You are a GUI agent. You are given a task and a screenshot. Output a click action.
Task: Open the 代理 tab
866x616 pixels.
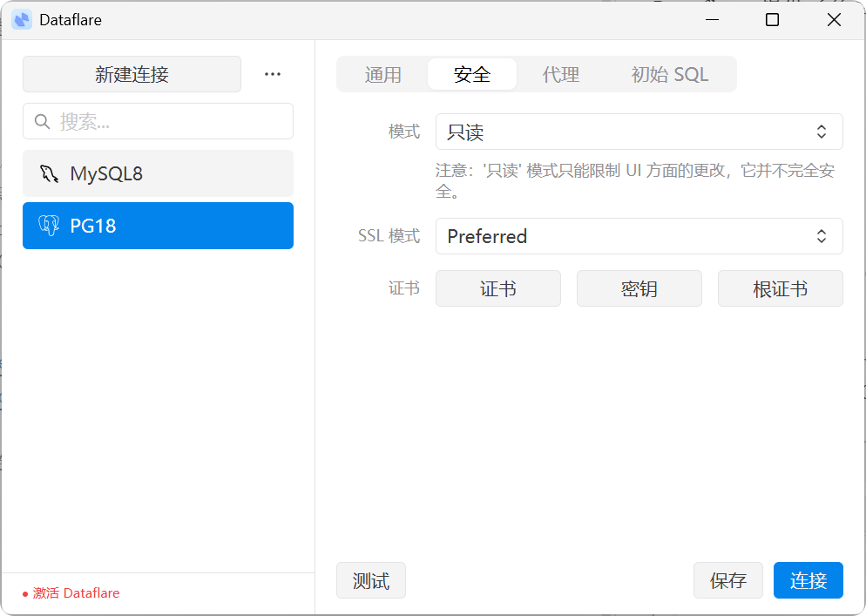560,75
